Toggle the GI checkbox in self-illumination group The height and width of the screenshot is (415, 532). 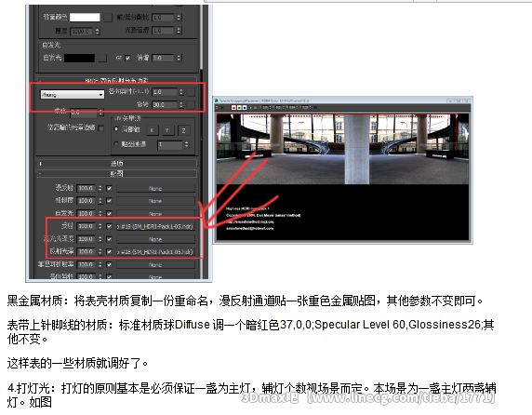coord(127,58)
